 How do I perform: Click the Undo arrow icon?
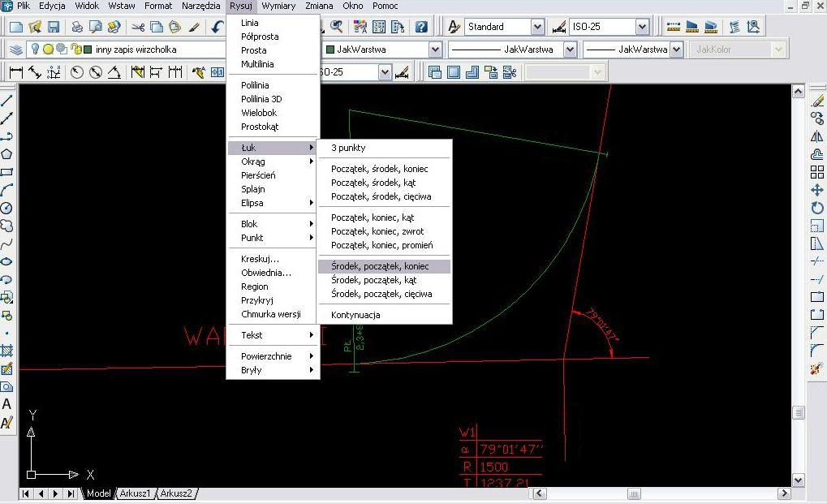pyautogui.click(x=217, y=27)
